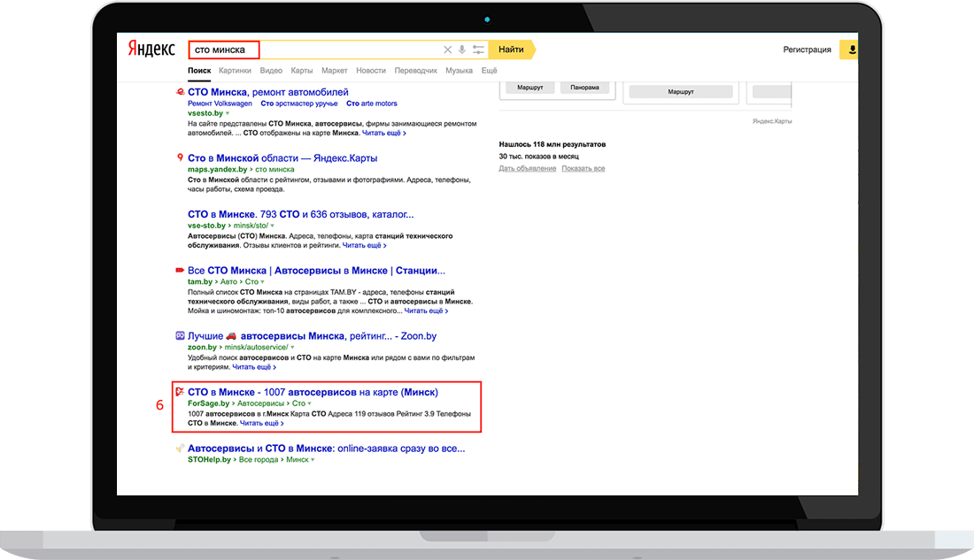
Task: Switch to the Видео tab
Action: [x=271, y=71]
